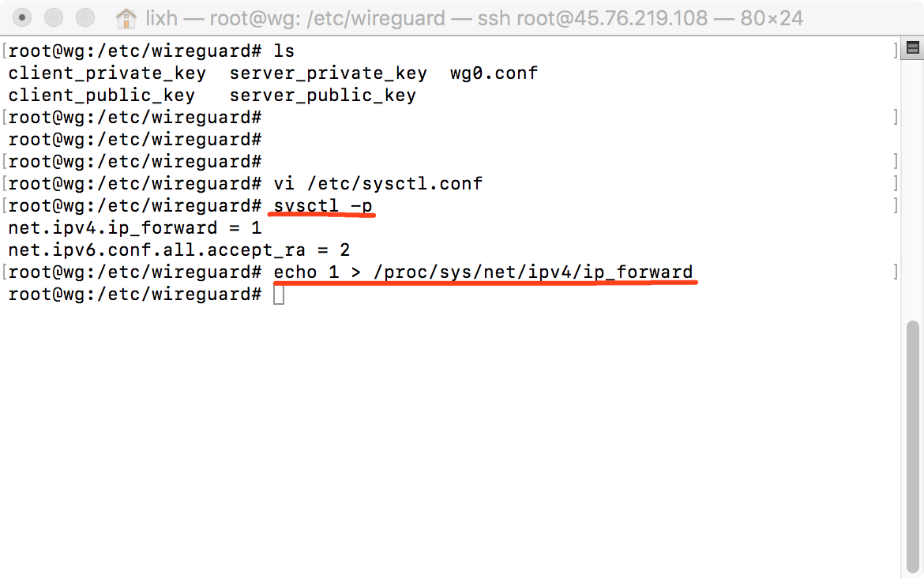Click the ls command on the first line
The image size is (924, 578).
284,51
